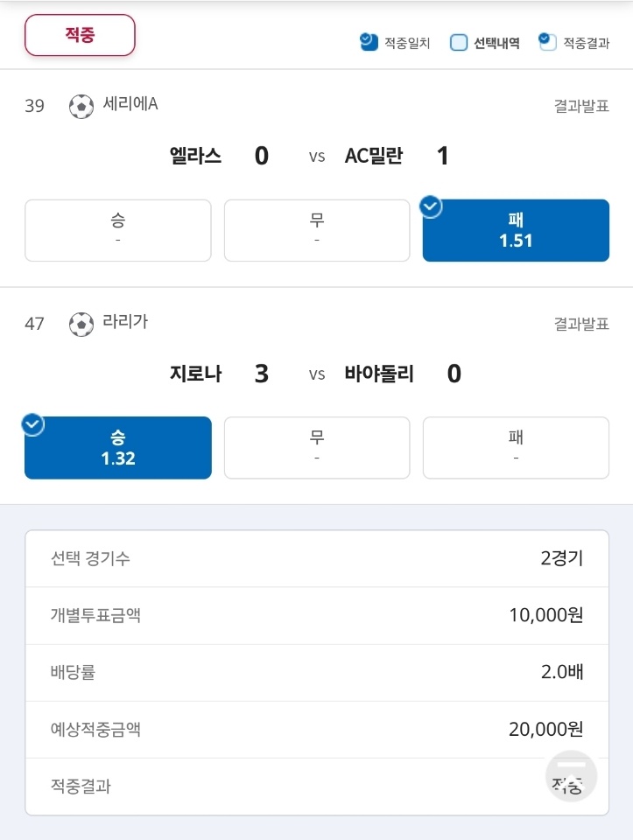633x840 pixels.
Task: Toggle the 적중결과 checkbox
Action: (x=547, y=42)
